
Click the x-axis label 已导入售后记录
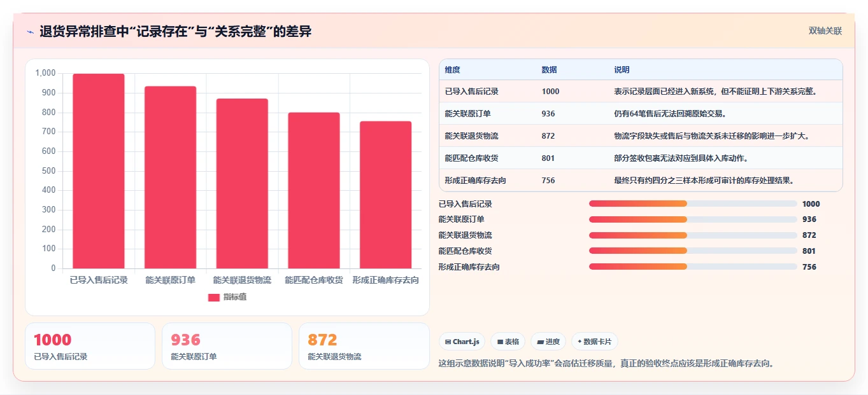(99, 280)
